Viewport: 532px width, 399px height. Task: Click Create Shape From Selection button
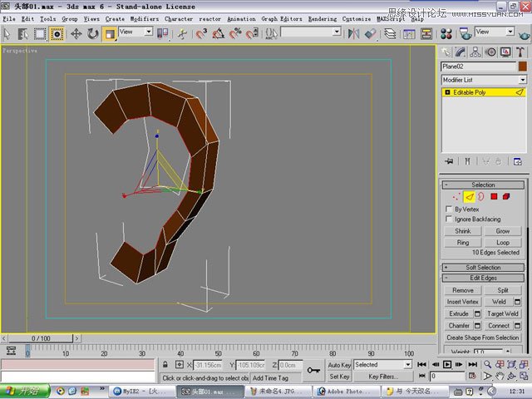click(x=482, y=337)
